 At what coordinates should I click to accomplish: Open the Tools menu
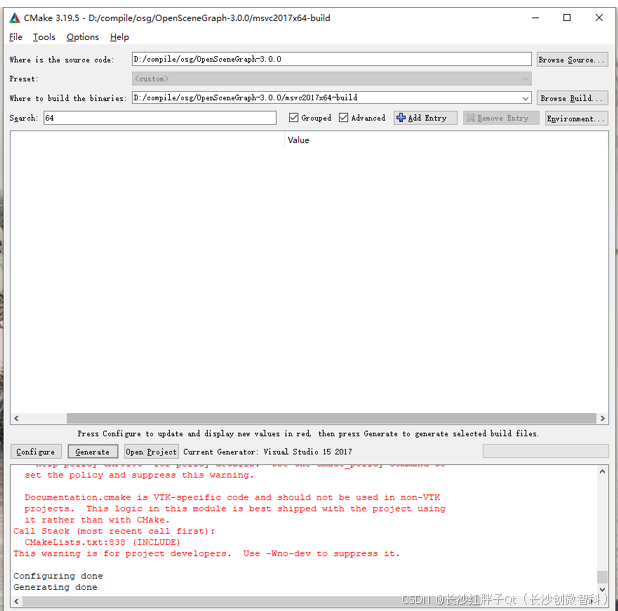pos(44,37)
